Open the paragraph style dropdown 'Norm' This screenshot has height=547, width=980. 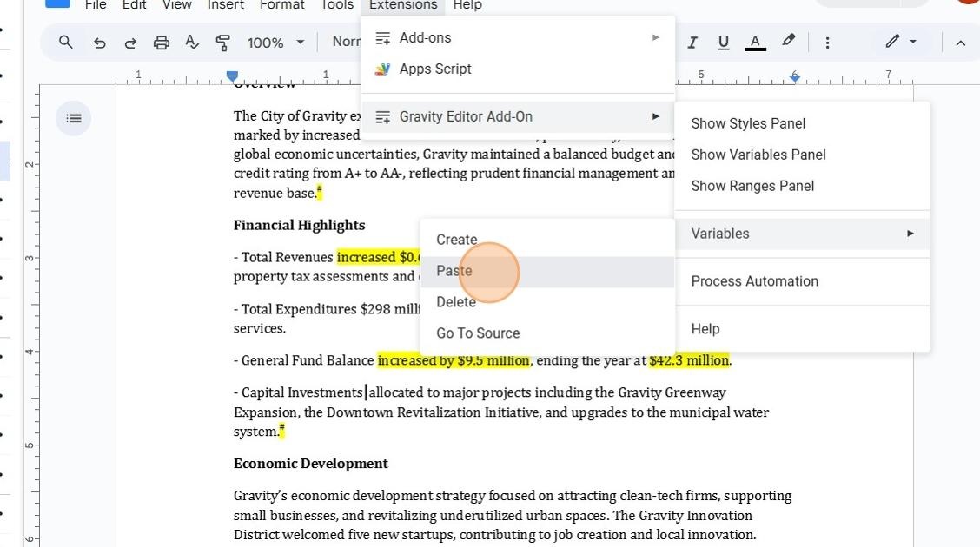click(x=346, y=42)
